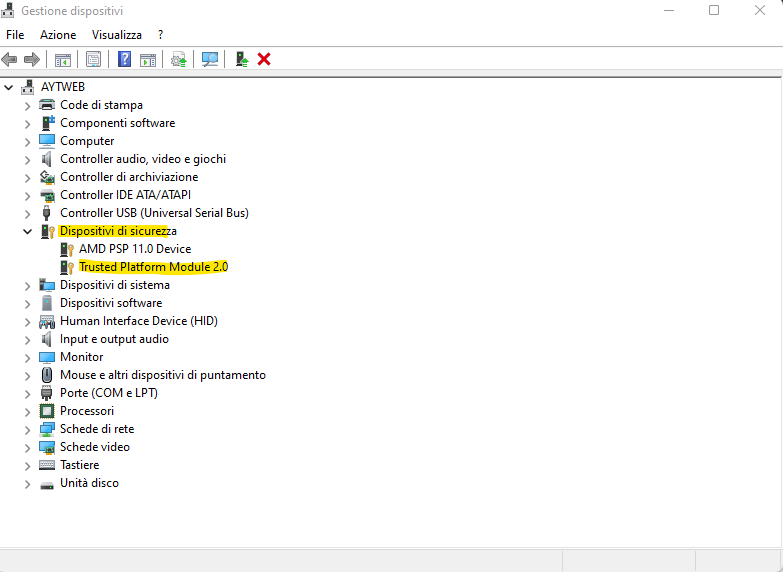The image size is (783, 572).
Task: Select Human Interface Device (HID) category
Action: [138, 321]
